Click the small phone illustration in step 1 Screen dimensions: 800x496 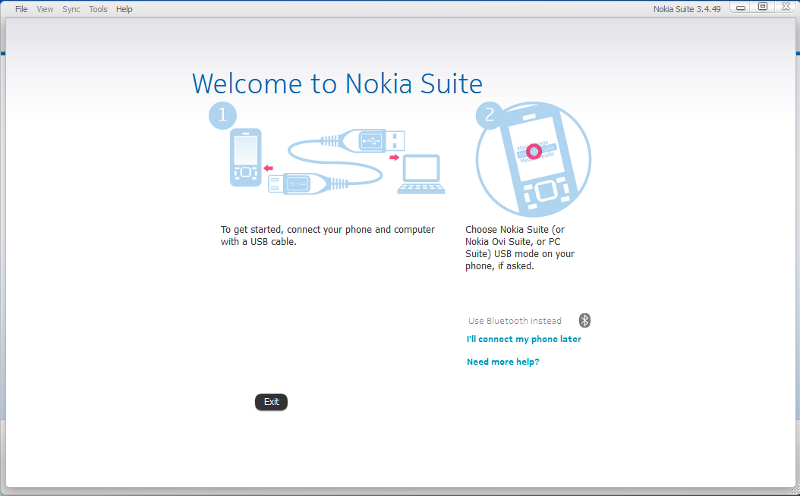tap(243, 158)
